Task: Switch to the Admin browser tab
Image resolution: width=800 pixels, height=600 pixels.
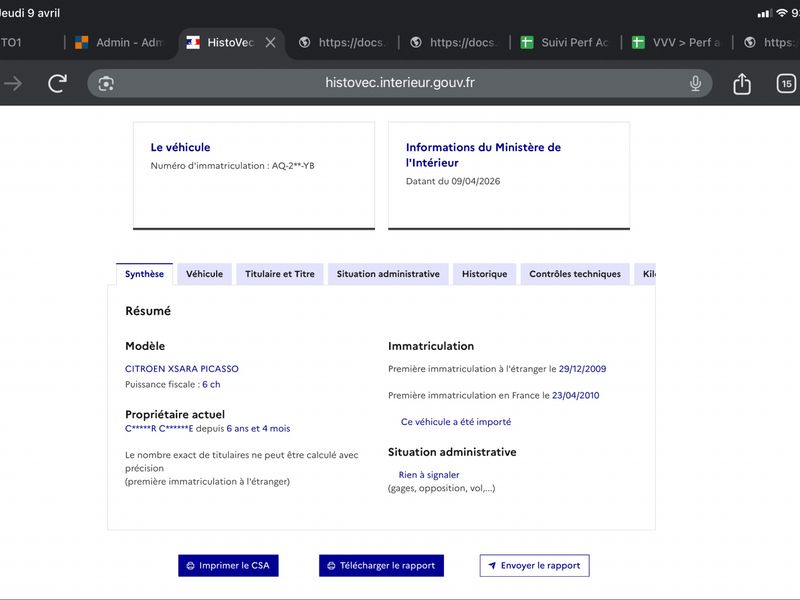Action: [121, 42]
